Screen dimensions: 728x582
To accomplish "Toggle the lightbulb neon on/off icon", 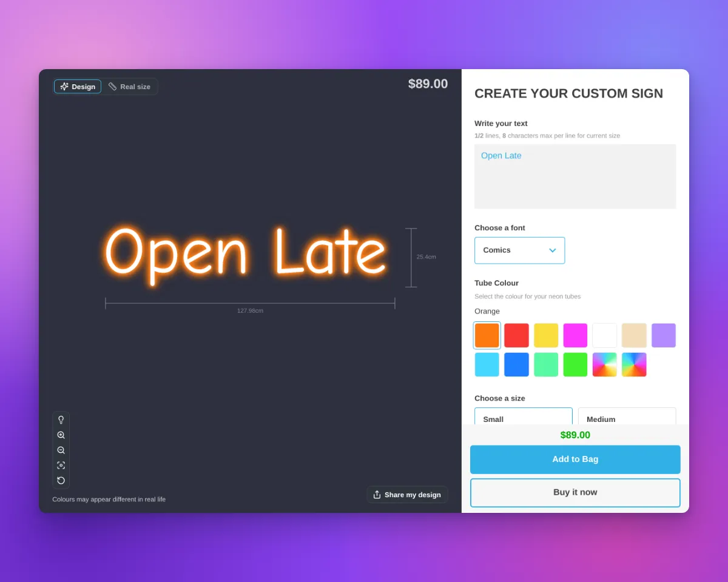I will coord(61,420).
